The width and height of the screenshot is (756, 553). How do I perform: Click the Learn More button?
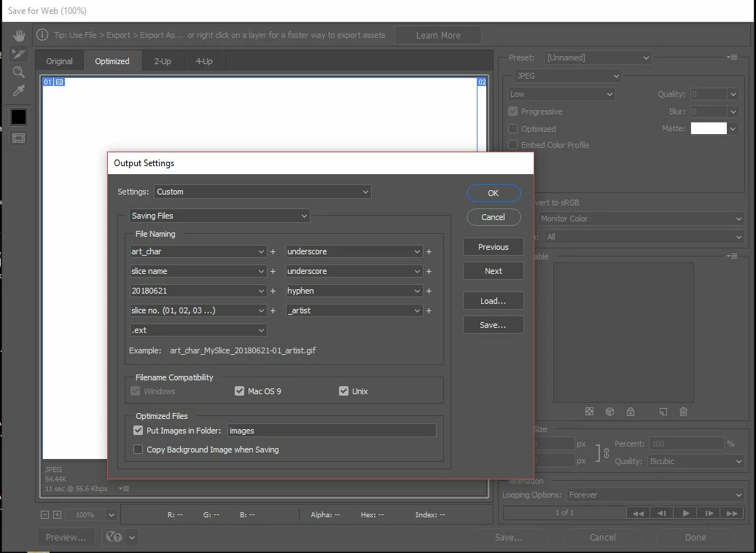(438, 35)
